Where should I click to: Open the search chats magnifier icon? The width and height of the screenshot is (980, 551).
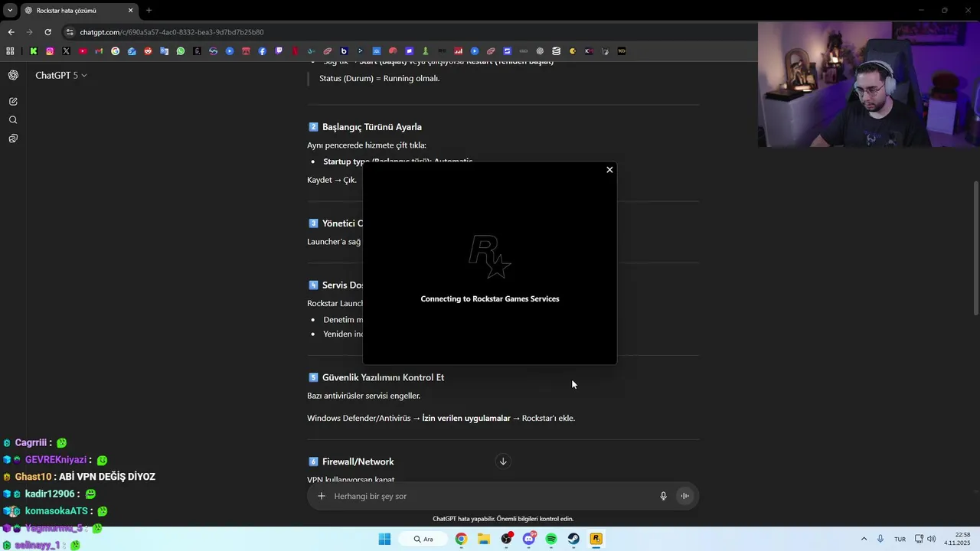click(x=13, y=120)
